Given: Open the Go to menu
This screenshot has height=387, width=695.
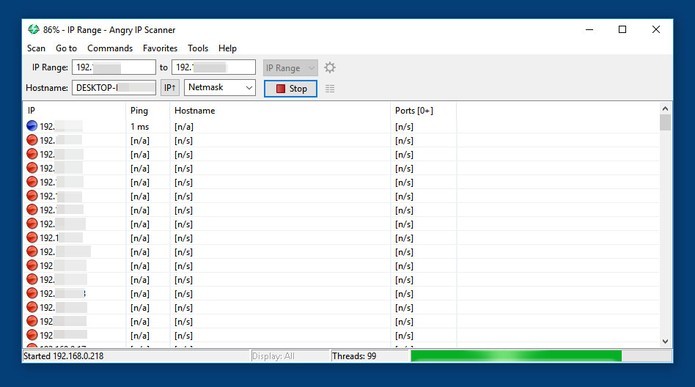Looking at the screenshot, I should click(x=66, y=48).
